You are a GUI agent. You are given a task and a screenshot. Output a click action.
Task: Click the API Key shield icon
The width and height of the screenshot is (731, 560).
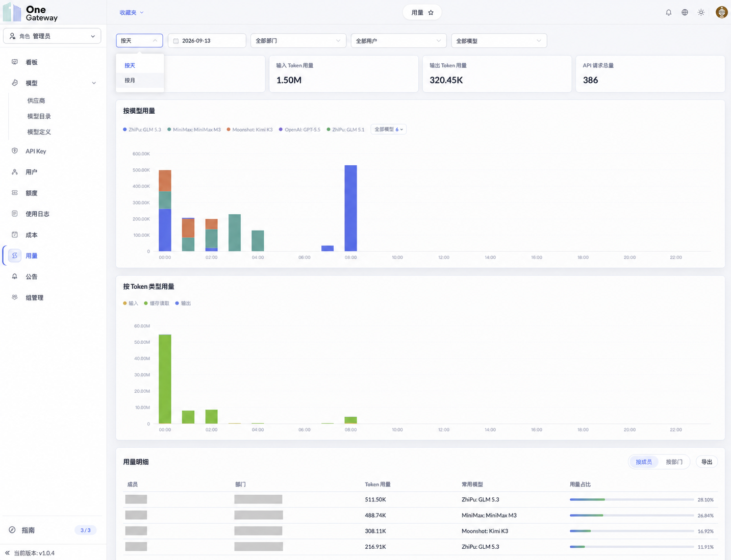click(x=15, y=151)
